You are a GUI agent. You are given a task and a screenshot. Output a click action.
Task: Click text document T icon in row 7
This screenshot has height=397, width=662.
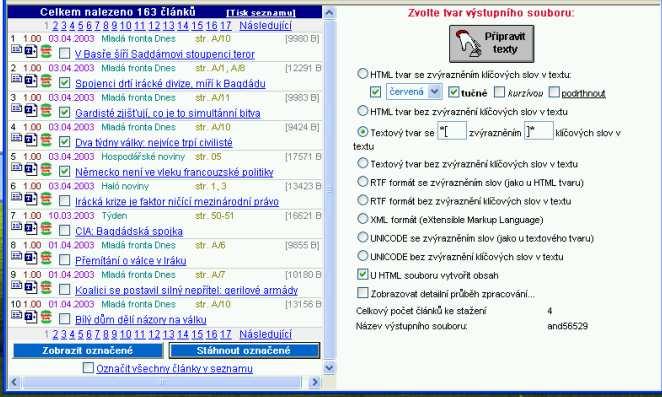coord(31,228)
